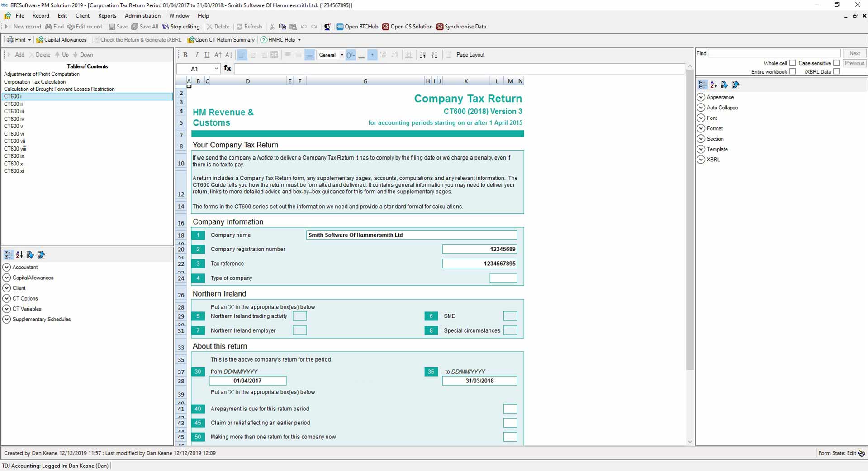Click the Form State edit icon in status bar
This screenshot has height=471, width=868.
pyautogui.click(x=861, y=453)
